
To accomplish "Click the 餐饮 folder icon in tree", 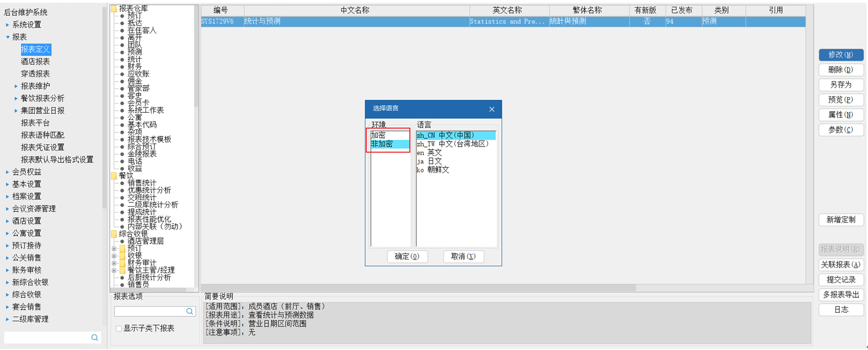I will 114,176.
